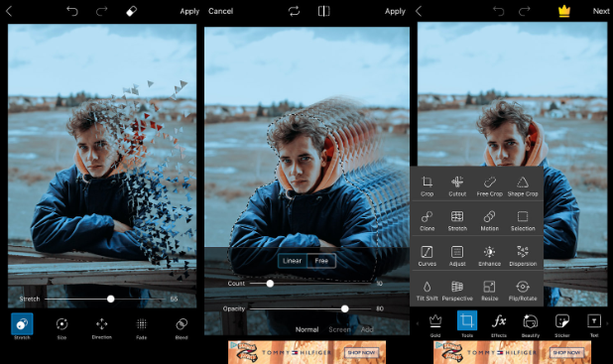613x364 pixels.
Task: Tap Shop Now in right Tommy Hilfiger ad
Action: [x=566, y=353]
